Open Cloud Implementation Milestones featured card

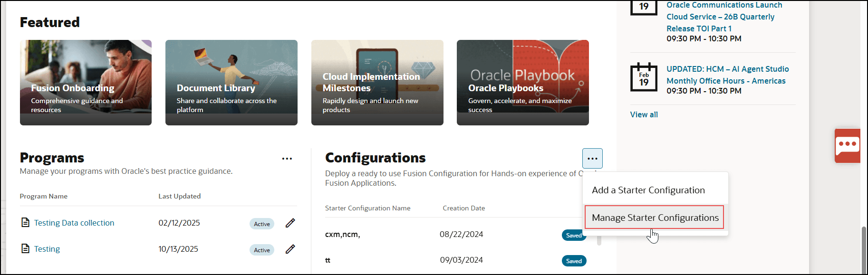pos(377,83)
